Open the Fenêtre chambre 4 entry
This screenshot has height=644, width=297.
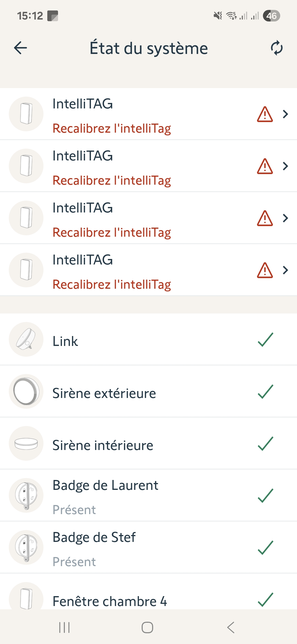tap(109, 601)
